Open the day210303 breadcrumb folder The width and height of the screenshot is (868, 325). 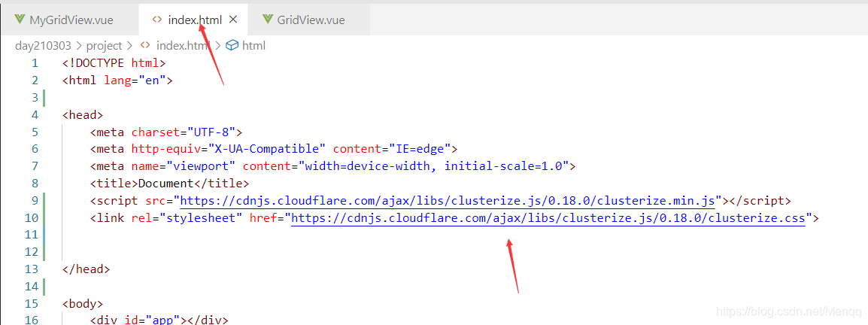pos(43,45)
